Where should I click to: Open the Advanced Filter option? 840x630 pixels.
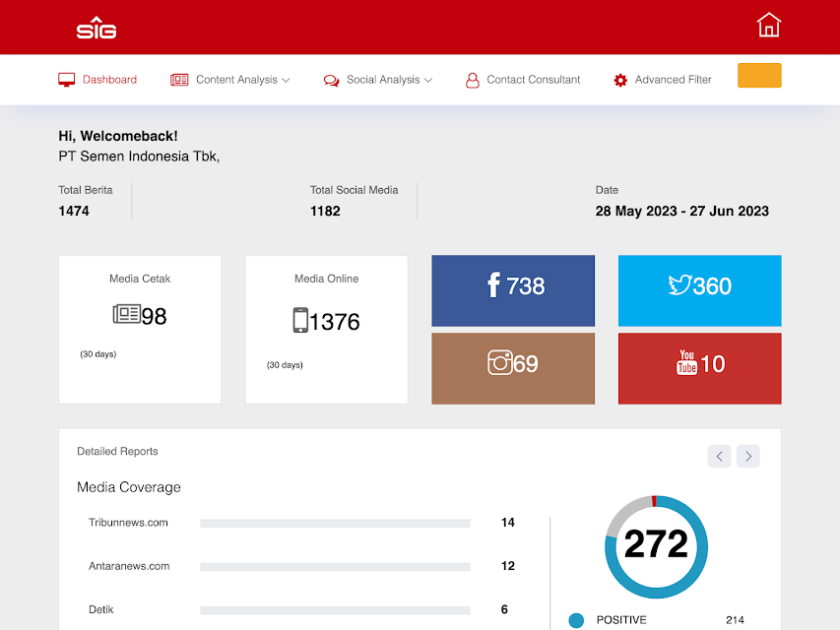[x=662, y=80]
